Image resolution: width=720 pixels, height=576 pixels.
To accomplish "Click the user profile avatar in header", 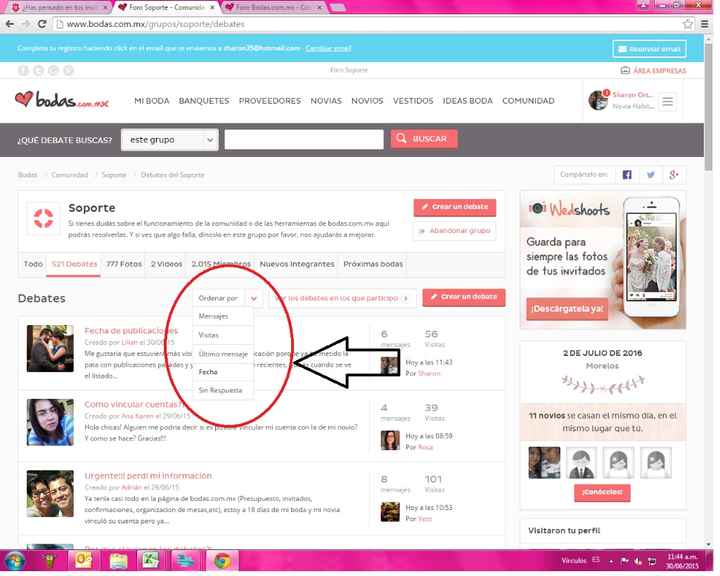I will click(598, 100).
